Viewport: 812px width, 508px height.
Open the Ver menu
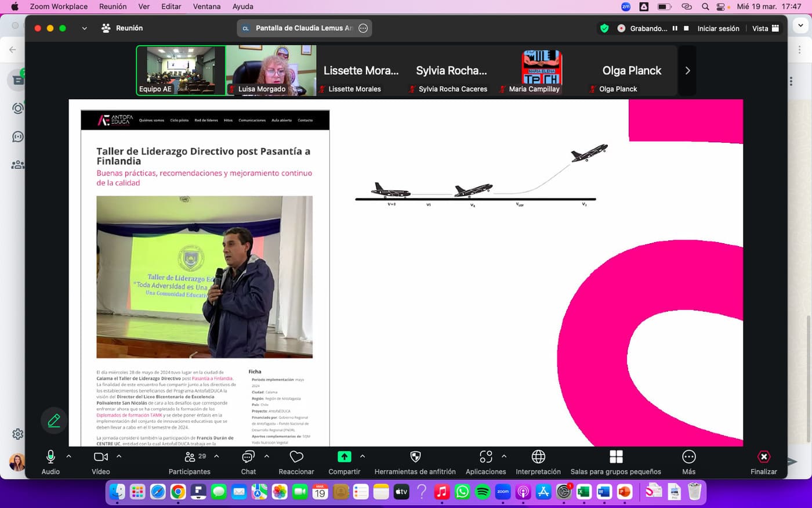pos(144,6)
